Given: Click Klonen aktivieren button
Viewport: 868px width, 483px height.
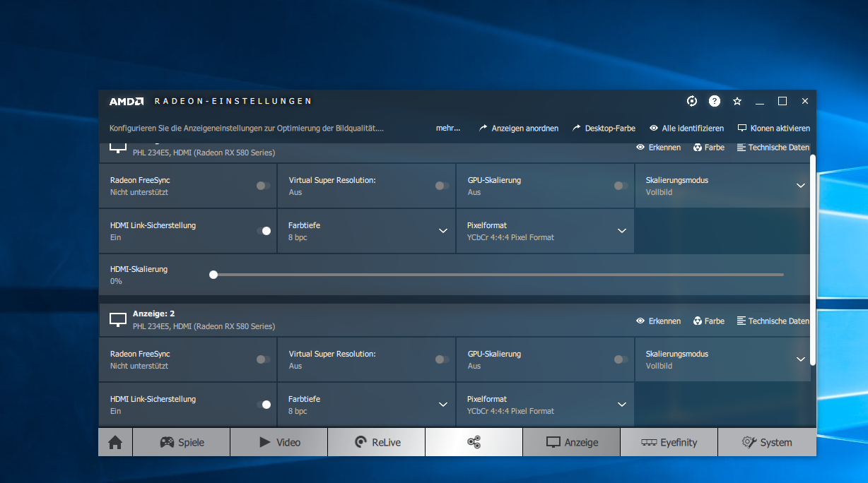Looking at the screenshot, I should [774, 129].
